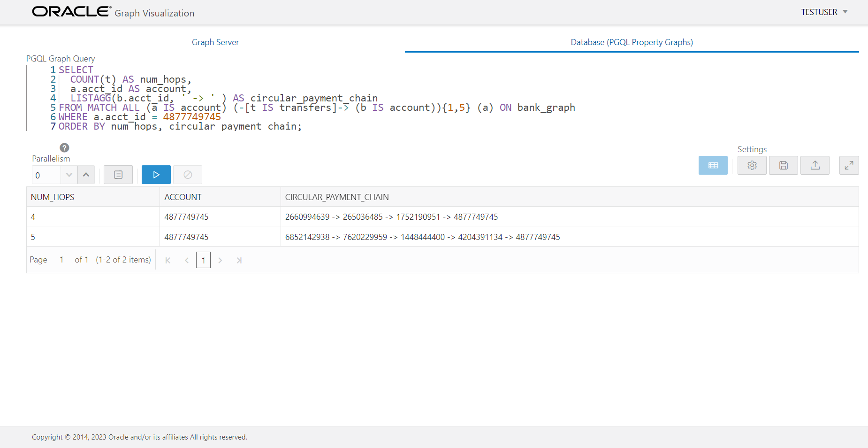
Task: Increase Parallelism with the up chevron
Action: coord(86,174)
